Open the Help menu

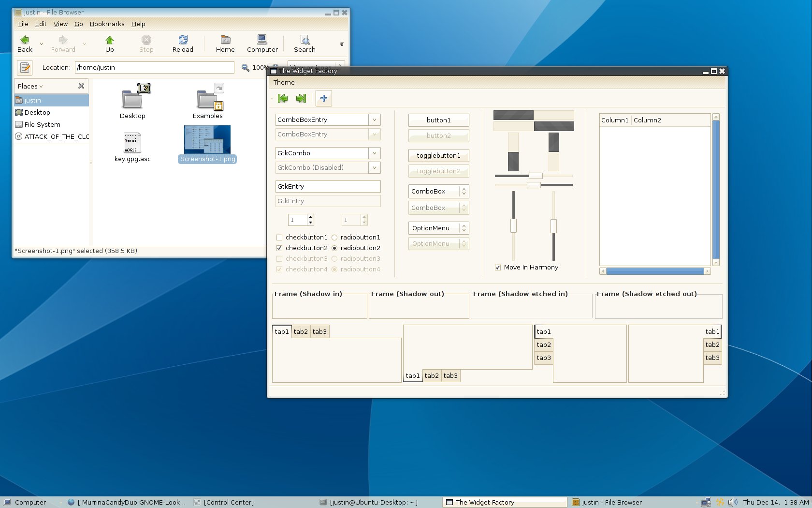[138, 24]
